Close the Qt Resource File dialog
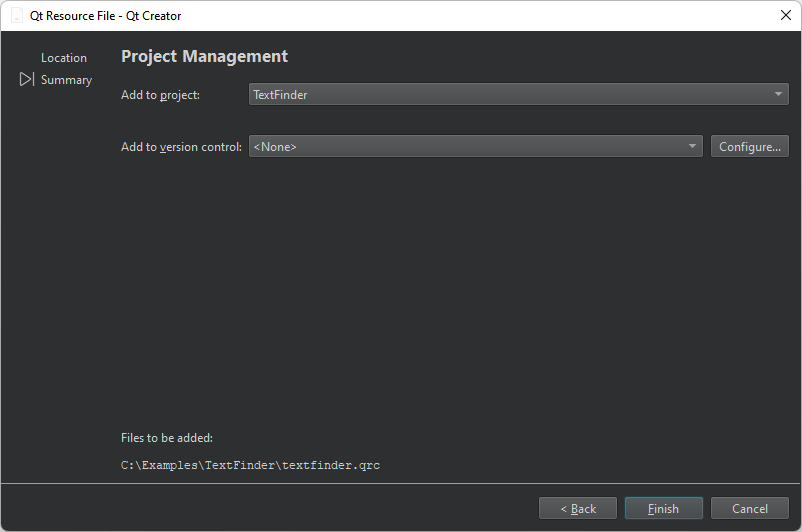Image resolution: width=802 pixels, height=532 pixels. click(785, 16)
